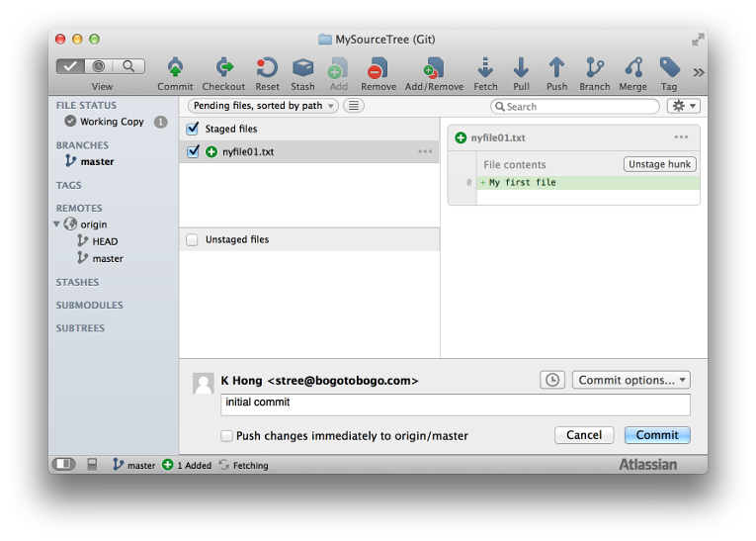The image size is (756, 541).
Task: Click the Merge toolbar icon
Action: 633,67
